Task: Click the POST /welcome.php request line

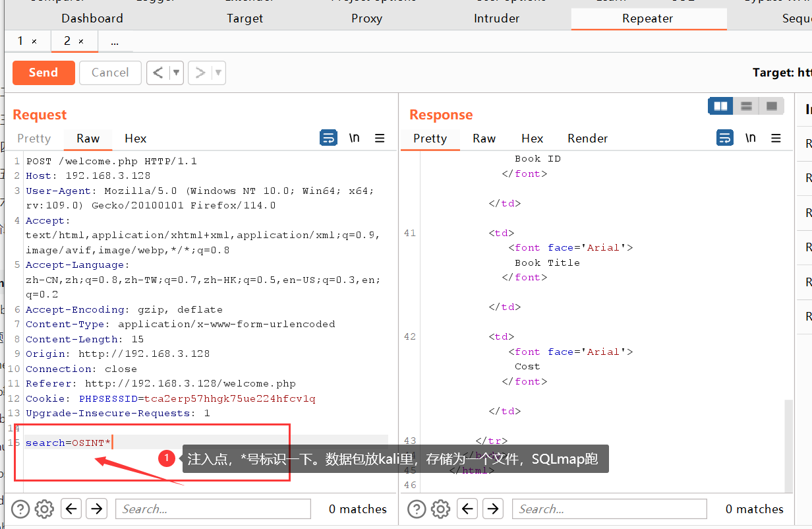Action: pyautogui.click(x=111, y=161)
